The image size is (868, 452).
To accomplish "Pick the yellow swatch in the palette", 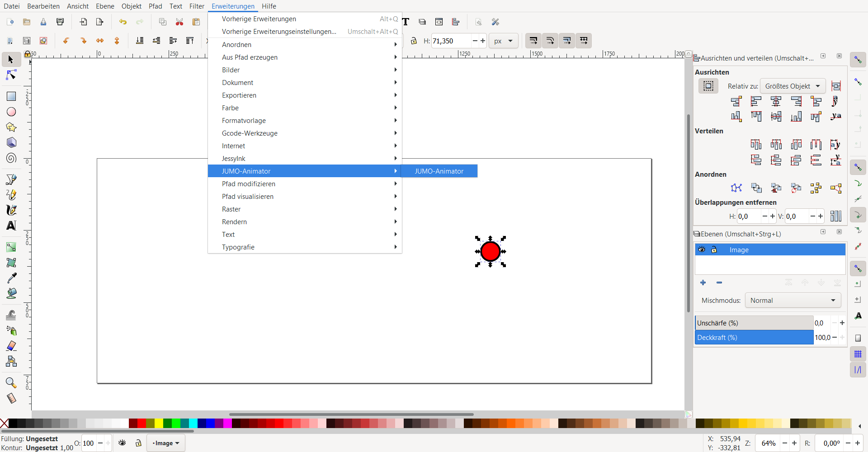I will 159,424.
